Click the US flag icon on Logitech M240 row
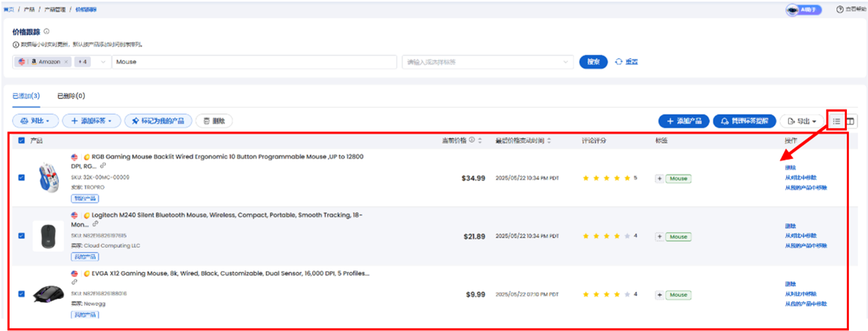This screenshot has height=331, width=868. (75, 215)
